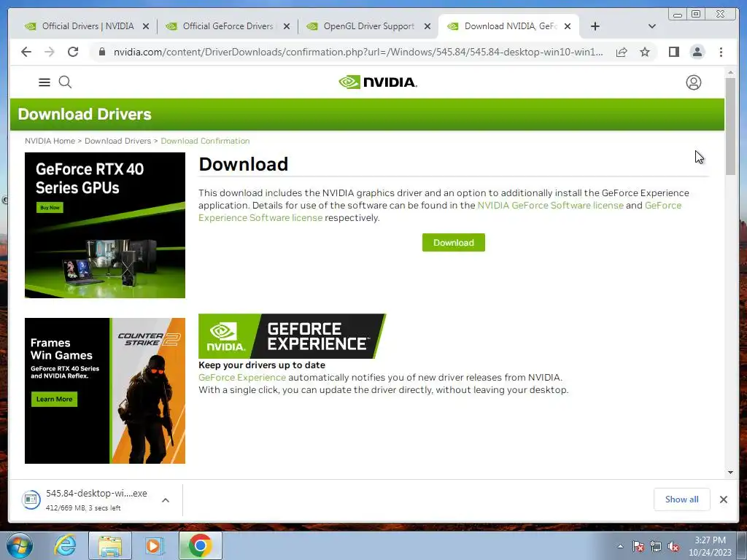Screen dimensions: 747x560
Task: Click Buy Now on RTX 40 ad
Action: point(50,207)
